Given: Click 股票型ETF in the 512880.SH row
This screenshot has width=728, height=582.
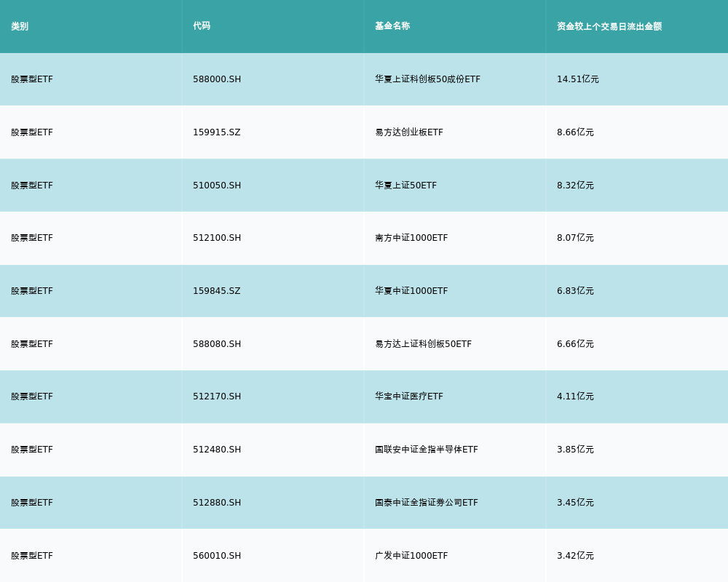Looking at the screenshot, I should click(x=32, y=503).
